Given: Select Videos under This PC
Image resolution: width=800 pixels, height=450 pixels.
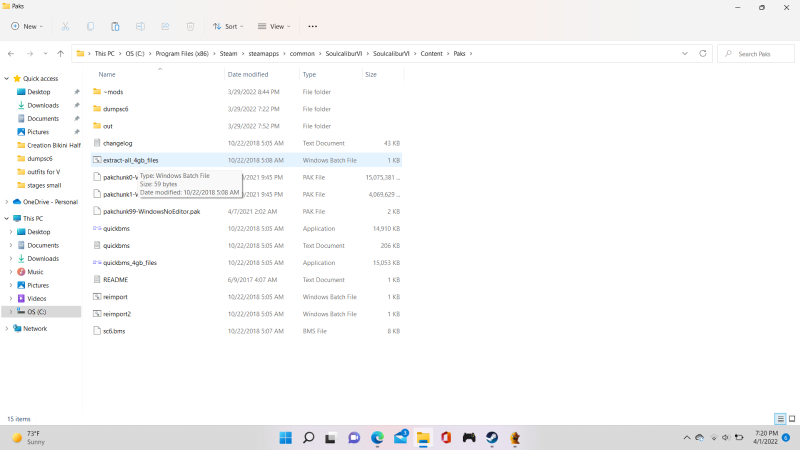Looking at the screenshot, I should coord(36,298).
